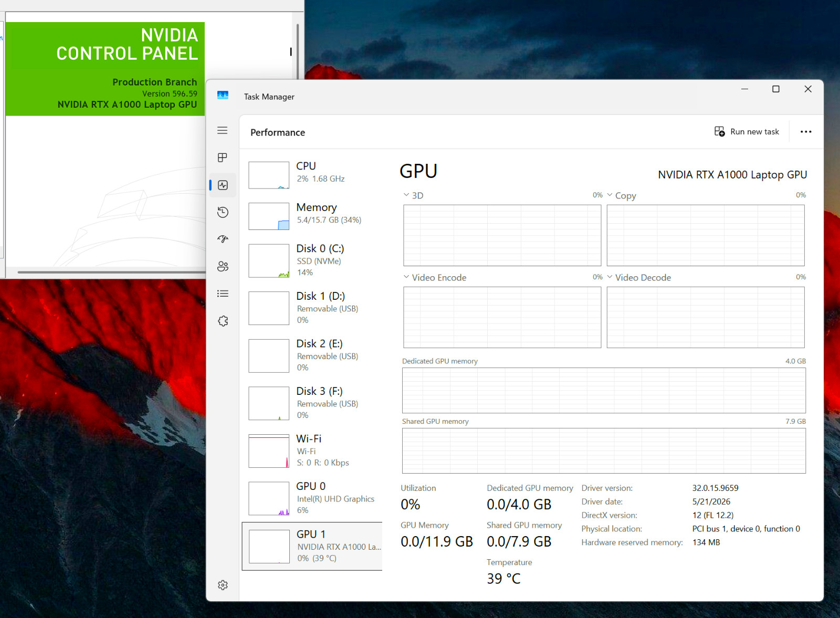Click the Dedicated GPU memory graph

click(x=604, y=390)
